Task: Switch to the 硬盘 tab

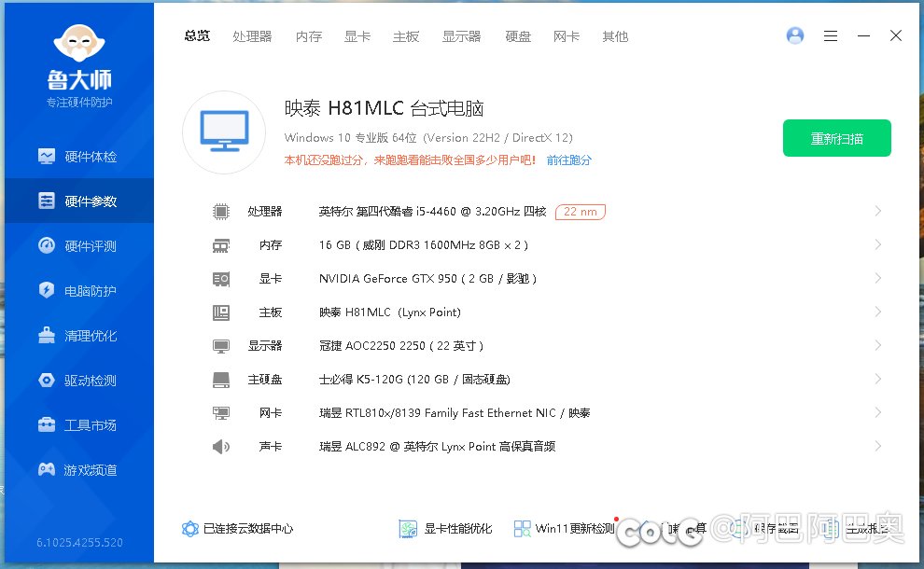Action: click(x=518, y=36)
